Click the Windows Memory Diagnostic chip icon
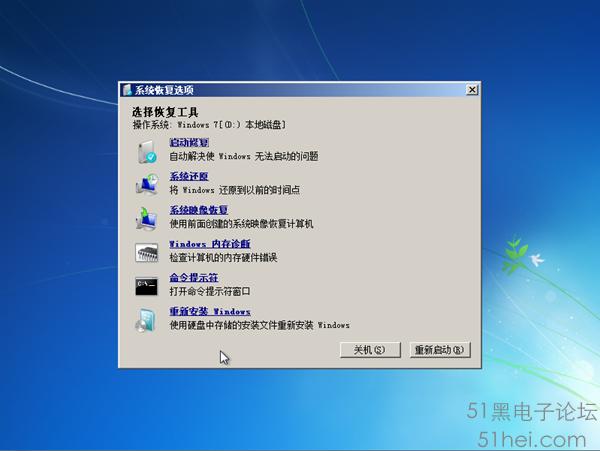This screenshot has width=600, height=451. [x=147, y=252]
